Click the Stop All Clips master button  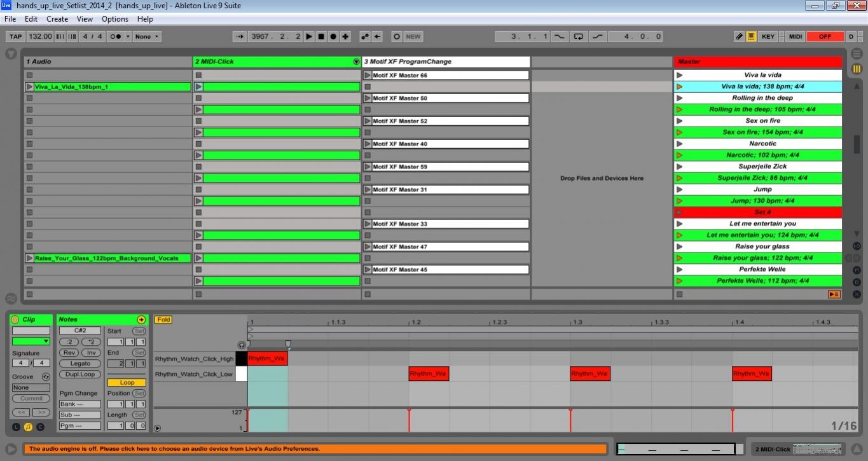(679, 294)
